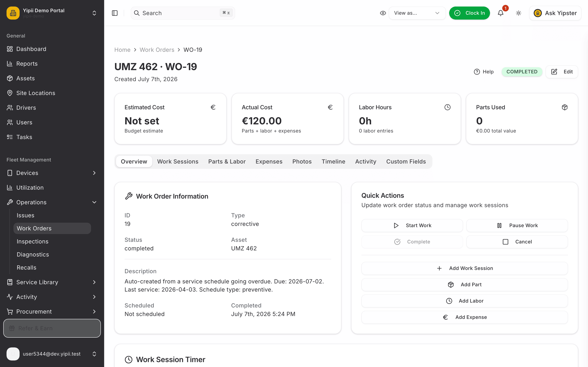The width and height of the screenshot is (588, 367).
Task: Open the notifications bell
Action: click(501, 13)
